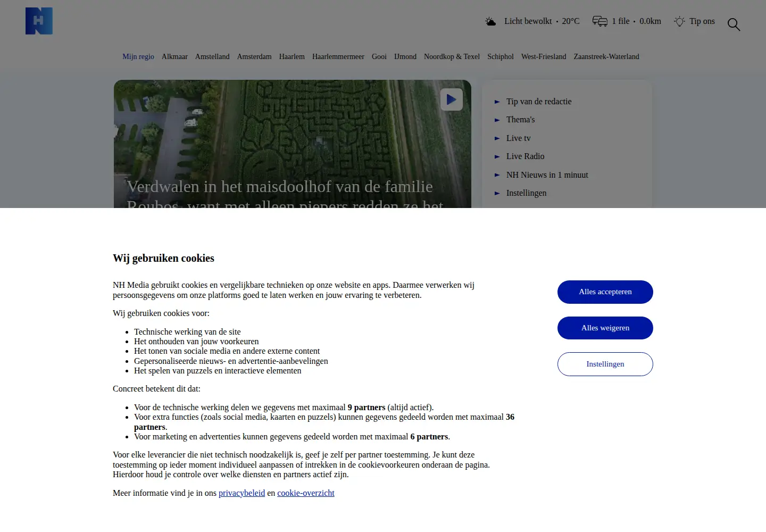Open West-Friesland region

pos(544,56)
